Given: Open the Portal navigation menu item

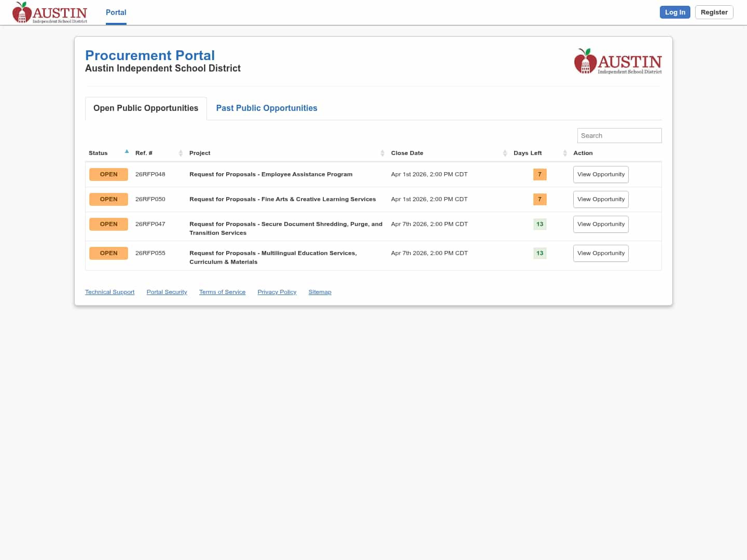Looking at the screenshot, I should [x=116, y=12].
